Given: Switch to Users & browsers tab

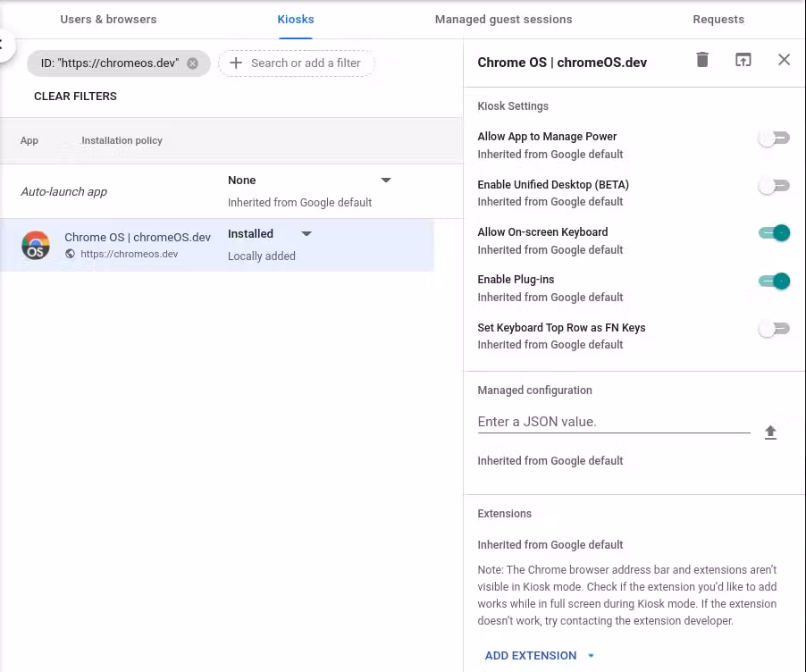Looking at the screenshot, I should pos(108,19).
